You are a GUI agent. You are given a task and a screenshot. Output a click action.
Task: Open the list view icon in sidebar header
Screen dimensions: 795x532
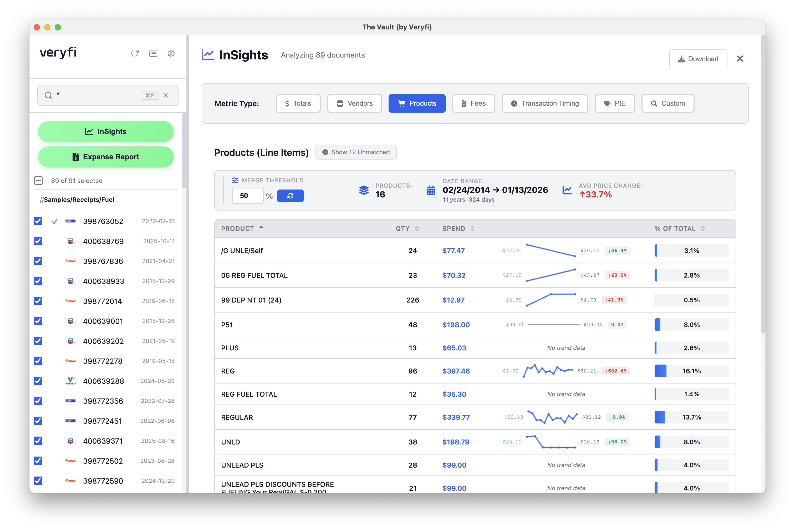point(153,54)
